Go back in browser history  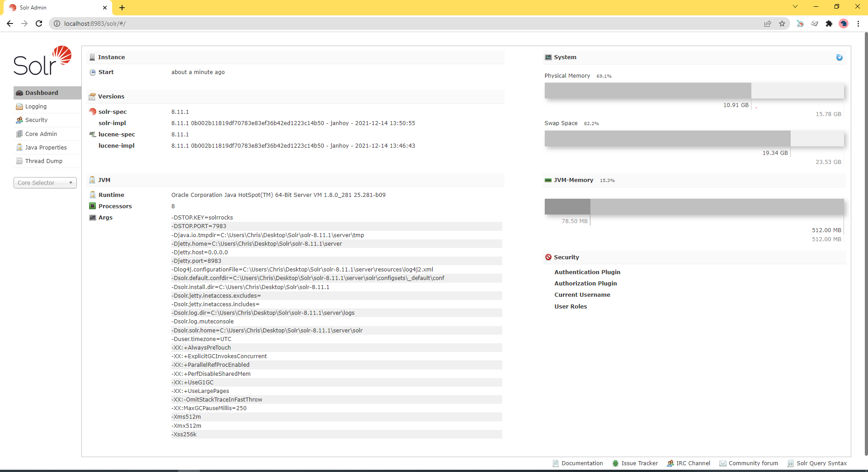(x=10, y=23)
